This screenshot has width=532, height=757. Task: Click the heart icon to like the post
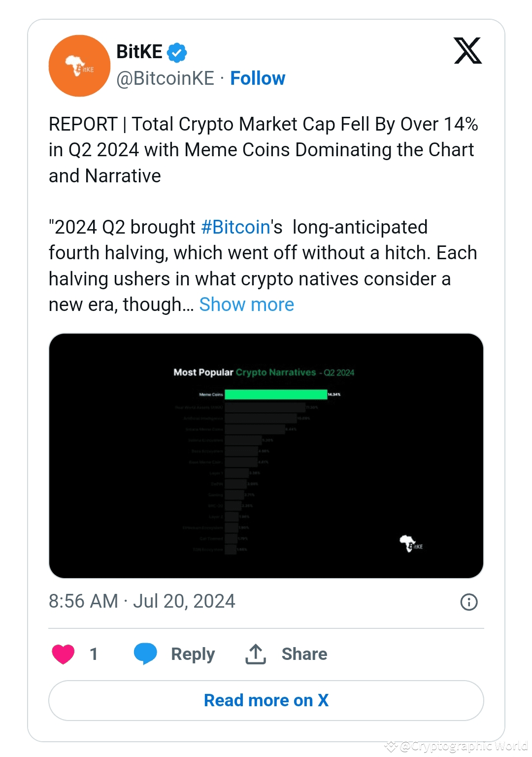click(x=63, y=654)
